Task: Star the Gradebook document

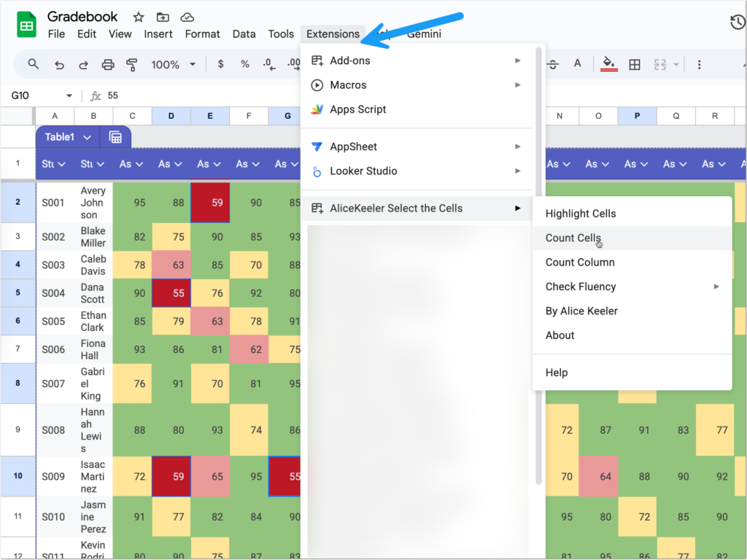Action: [139, 17]
